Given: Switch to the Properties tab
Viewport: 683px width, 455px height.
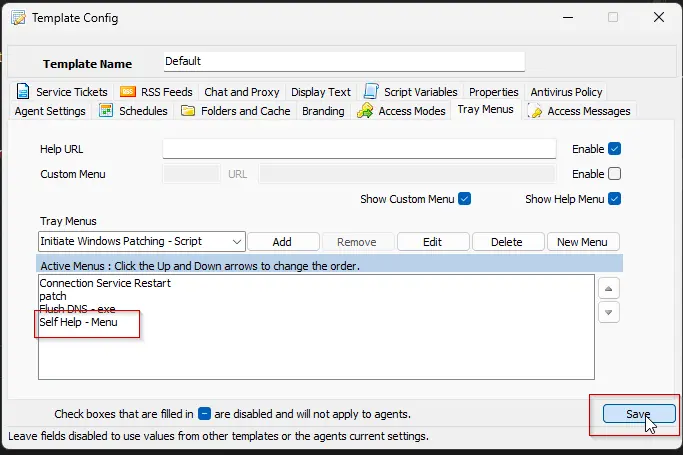Looking at the screenshot, I should [x=494, y=92].
